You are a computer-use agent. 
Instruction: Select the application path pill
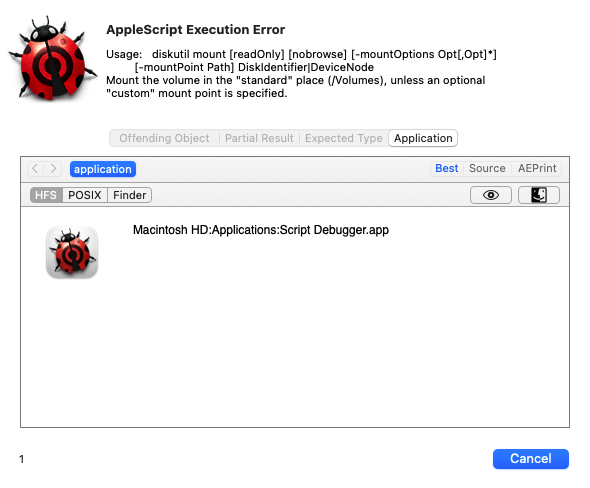click(x=103, y=169)
